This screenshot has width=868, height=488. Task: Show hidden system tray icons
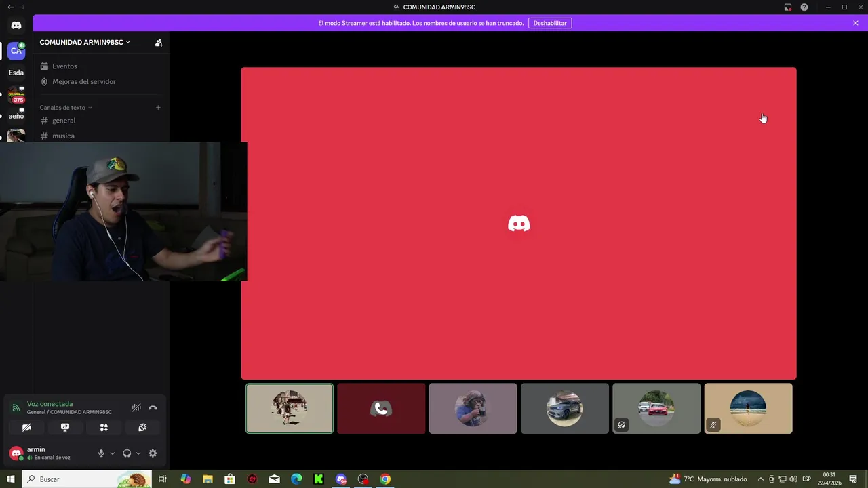point(761,479)
